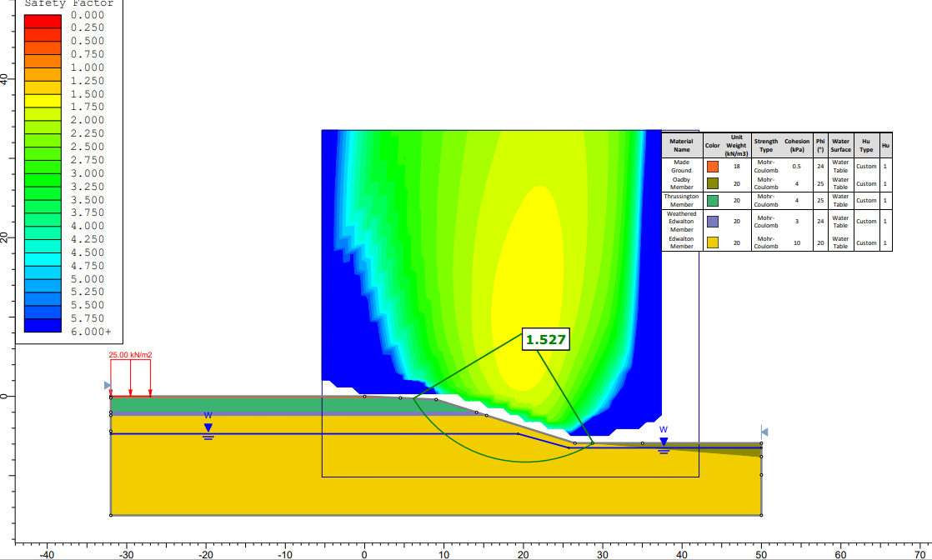Click the yellow legend band at 1.500
Screen dimensions: 932x560
tap(43, 101)
